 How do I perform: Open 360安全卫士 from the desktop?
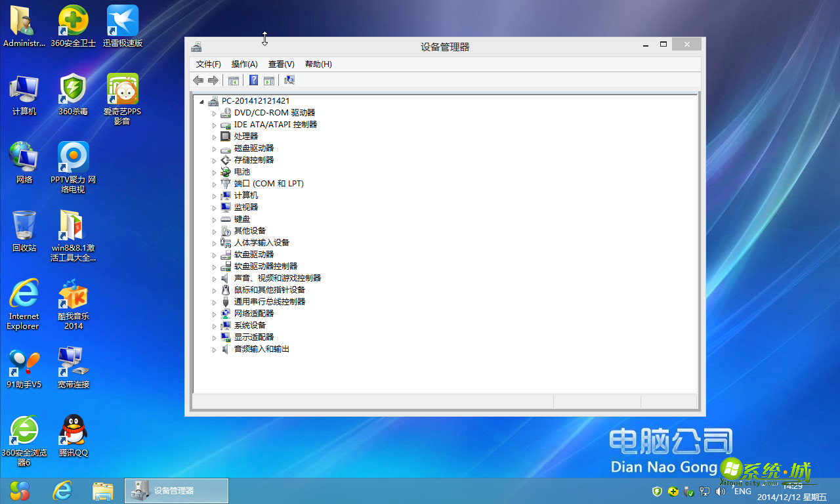point(73,20)
